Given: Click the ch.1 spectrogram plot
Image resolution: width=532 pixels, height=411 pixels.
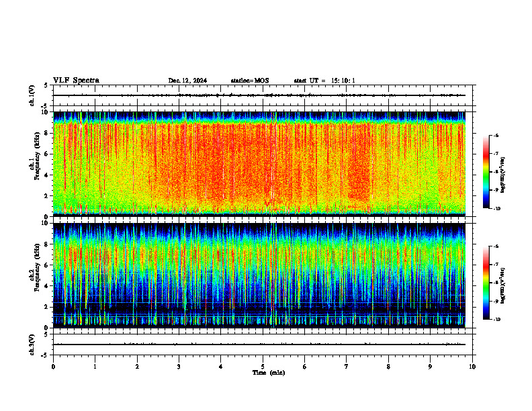Looking at the screenshot, I should coord(259,164).
